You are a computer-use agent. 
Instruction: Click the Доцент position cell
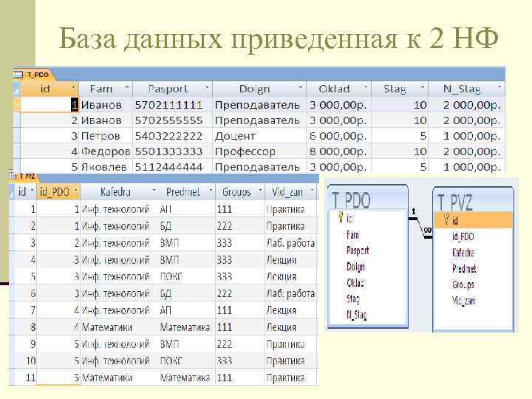coord(259,136)
